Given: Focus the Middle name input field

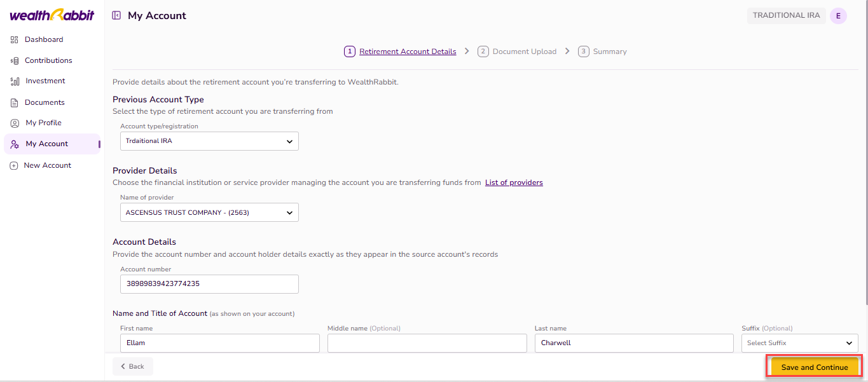Looking at the screenshot, I should [x=427, y=343].
